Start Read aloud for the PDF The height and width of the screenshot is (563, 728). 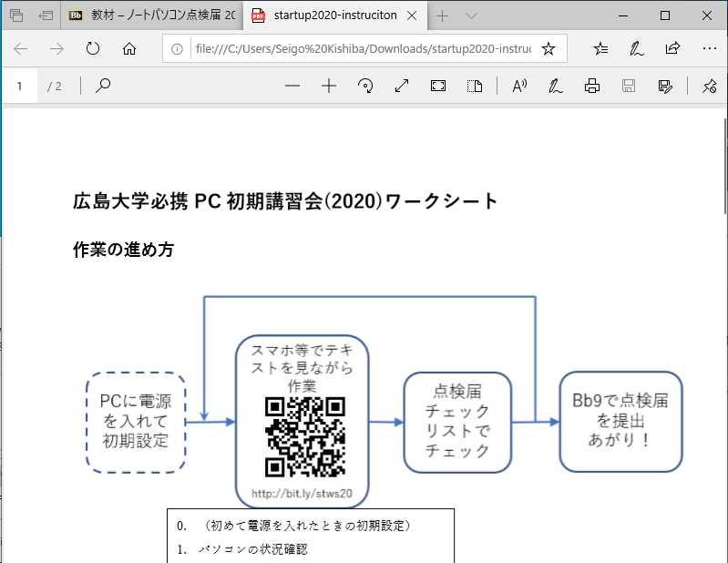click(x=520, y=87)
